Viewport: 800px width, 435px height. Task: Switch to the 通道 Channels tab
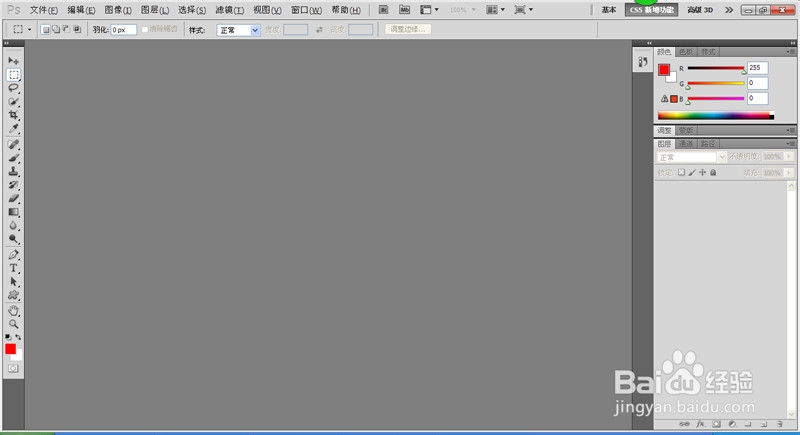coord(686,144)
